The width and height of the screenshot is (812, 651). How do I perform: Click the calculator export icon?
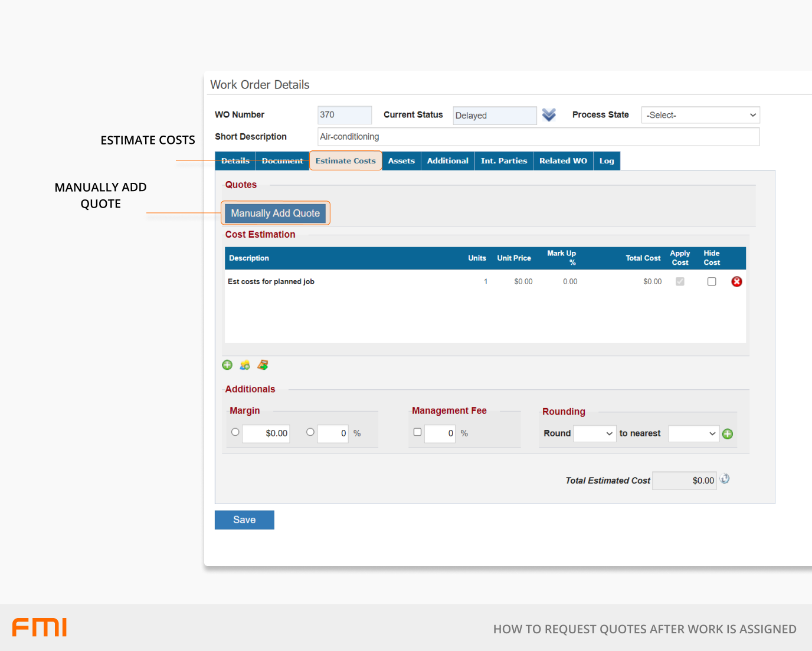[263, 365]
